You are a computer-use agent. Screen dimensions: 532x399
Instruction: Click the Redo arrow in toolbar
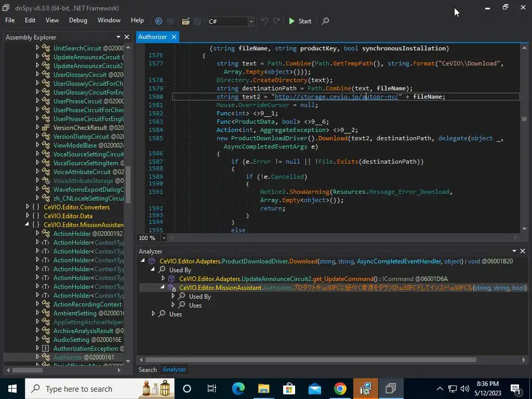coord(276,21)
